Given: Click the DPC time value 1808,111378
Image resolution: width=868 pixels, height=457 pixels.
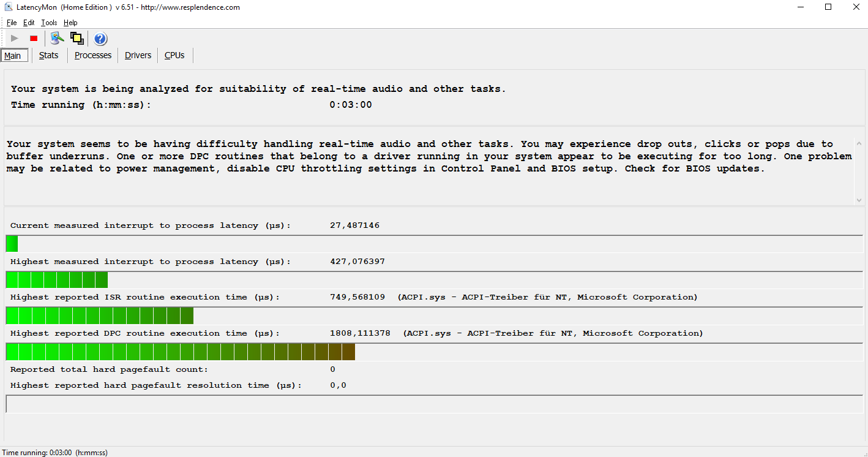Looking at the screenshot, I should [x=360, y=333].
